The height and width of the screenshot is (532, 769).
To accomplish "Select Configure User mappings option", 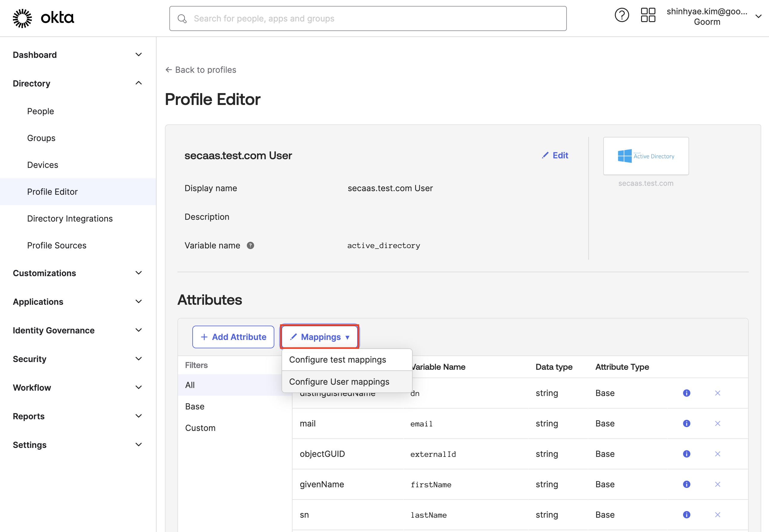I will coord(339,382).
